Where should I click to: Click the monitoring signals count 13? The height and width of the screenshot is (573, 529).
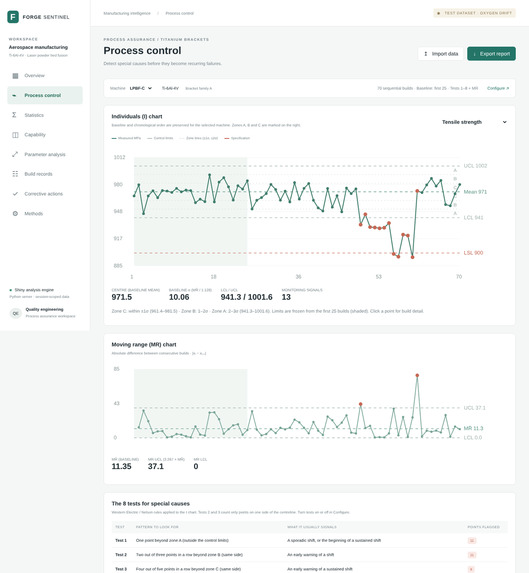286,297
